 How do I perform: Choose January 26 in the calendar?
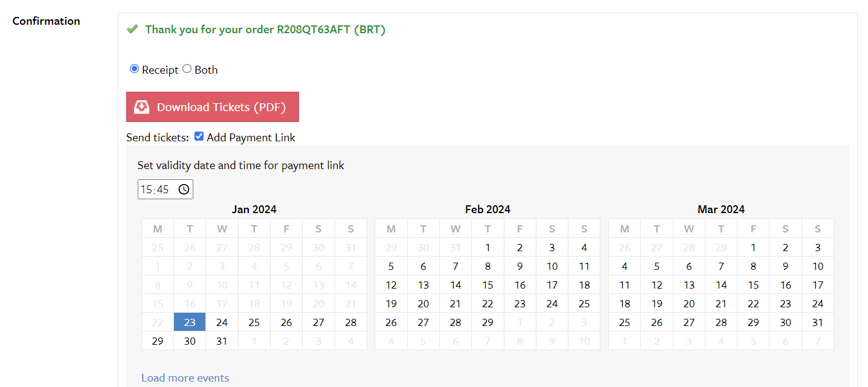(x=286, y=322)
